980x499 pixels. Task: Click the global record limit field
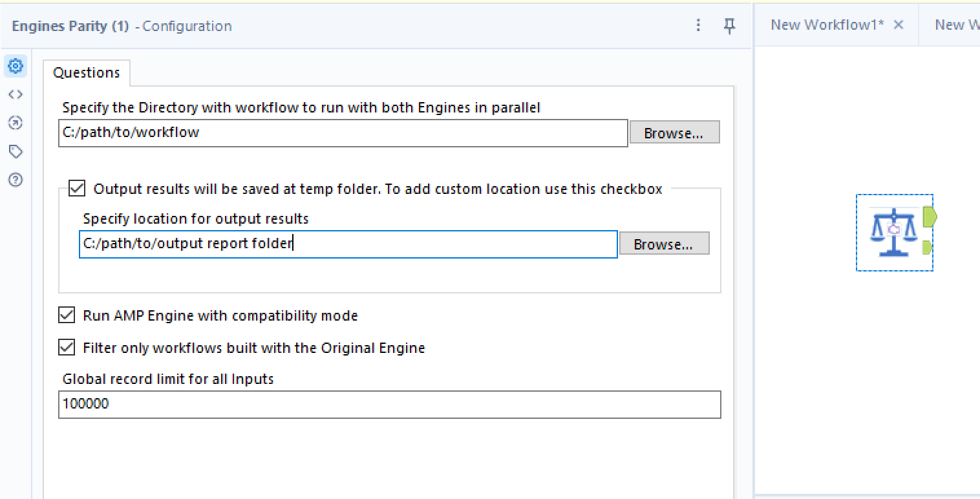pyautogui.click(x=390, y=404)
